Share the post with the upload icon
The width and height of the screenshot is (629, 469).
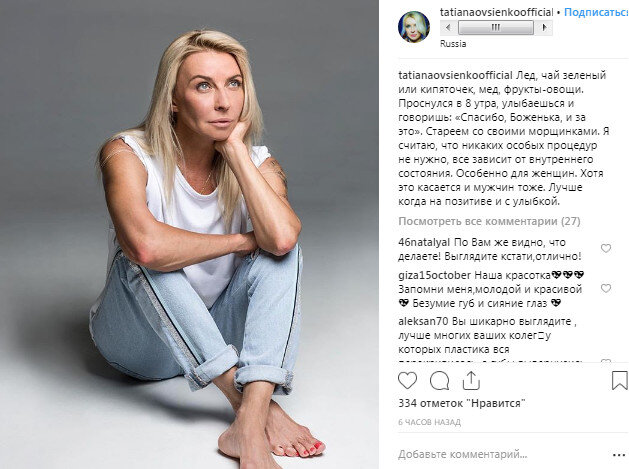point(471,380)
